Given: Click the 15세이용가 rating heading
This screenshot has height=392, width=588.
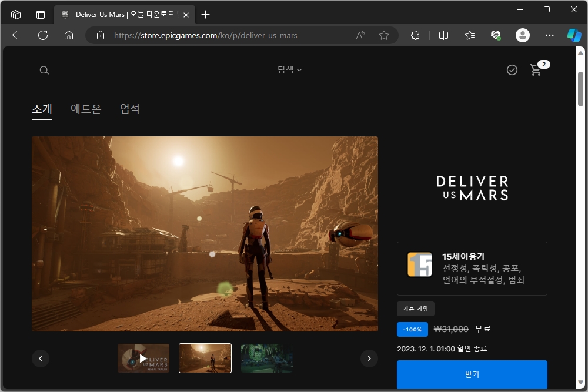Looking at the screenshot, I should click(463, 257).
